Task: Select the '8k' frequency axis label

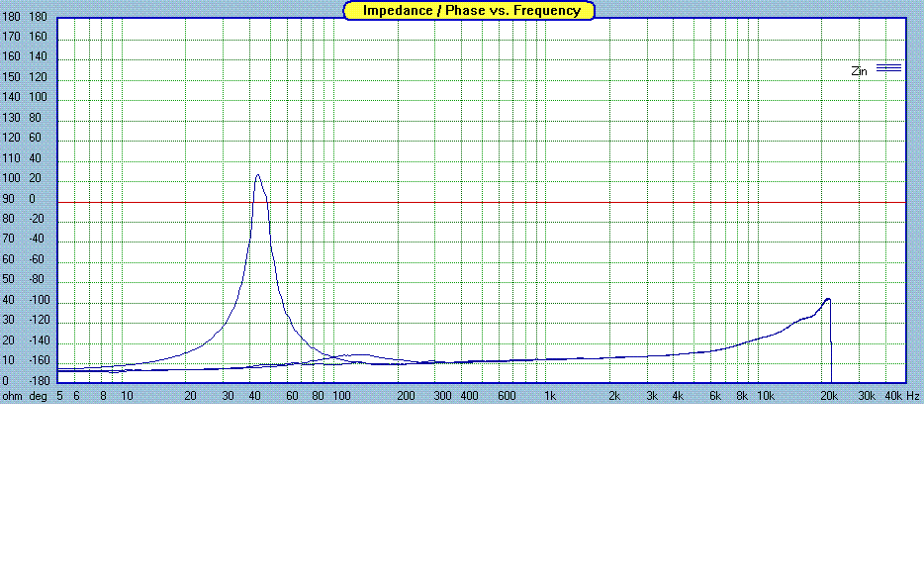Action: pos(742,396)
